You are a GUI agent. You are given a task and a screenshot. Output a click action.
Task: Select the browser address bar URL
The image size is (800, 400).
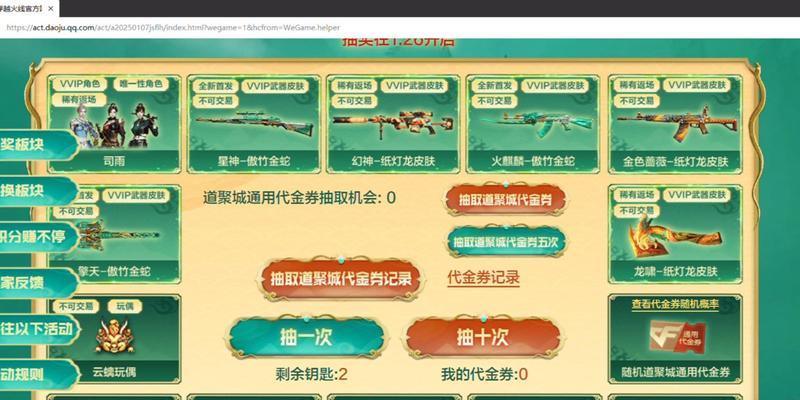[x=173, y=28]
